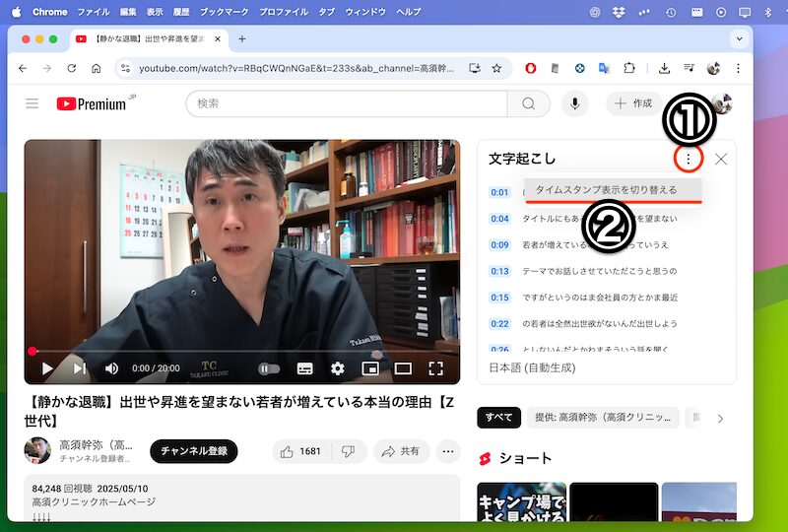Start voice search with microphone
This screenshot has width=788, height=532.
pos(575,103)
